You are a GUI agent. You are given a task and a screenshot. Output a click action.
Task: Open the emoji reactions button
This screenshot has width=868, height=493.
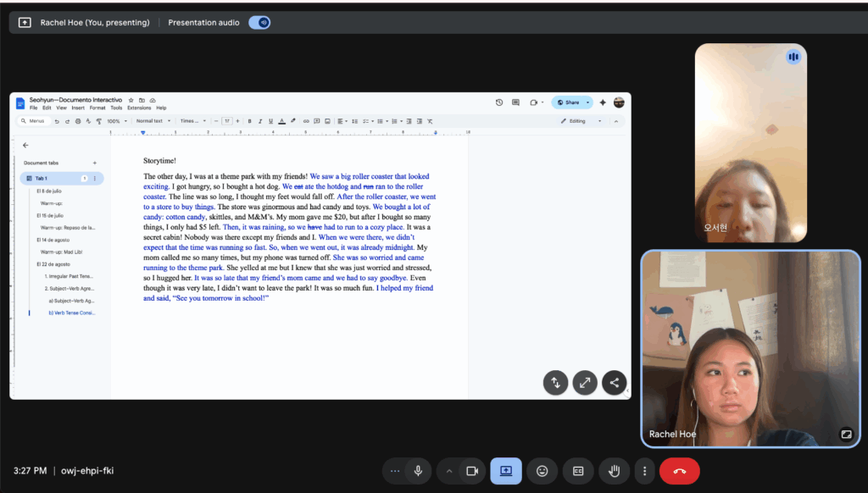tap(542, 471)
